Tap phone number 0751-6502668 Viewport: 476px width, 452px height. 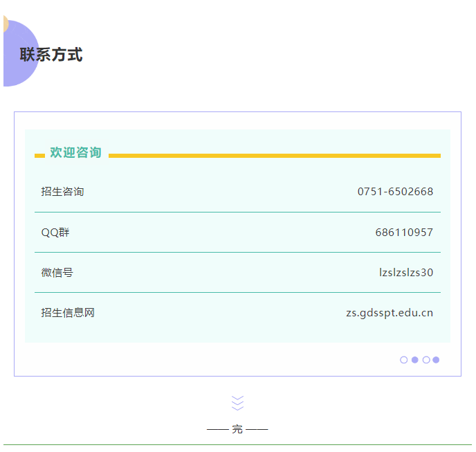(x=395, y=192)
